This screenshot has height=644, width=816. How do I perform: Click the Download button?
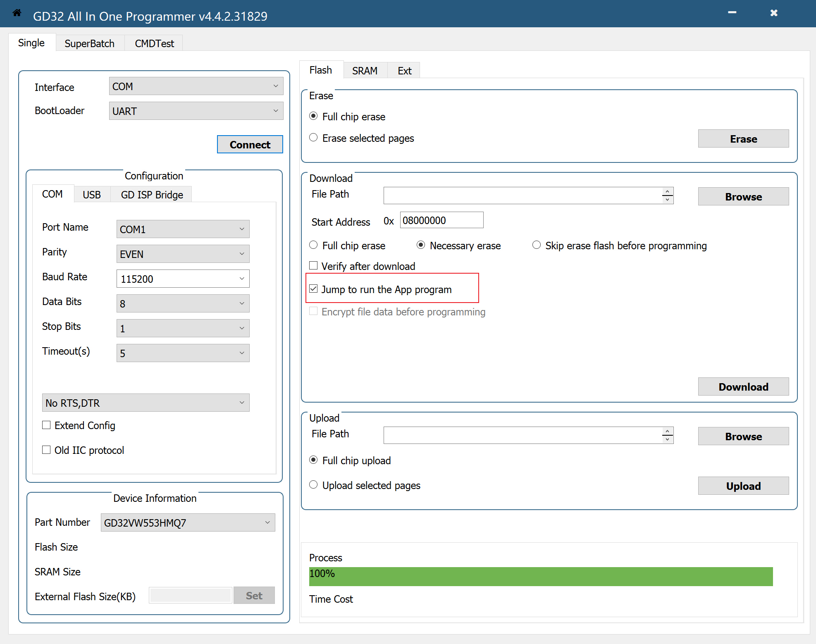(743, 386)
